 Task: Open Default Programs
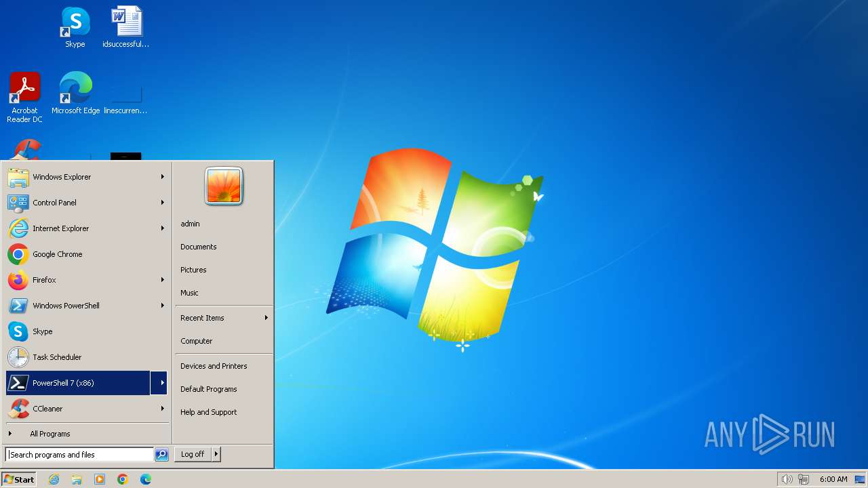tap(209, 389)
